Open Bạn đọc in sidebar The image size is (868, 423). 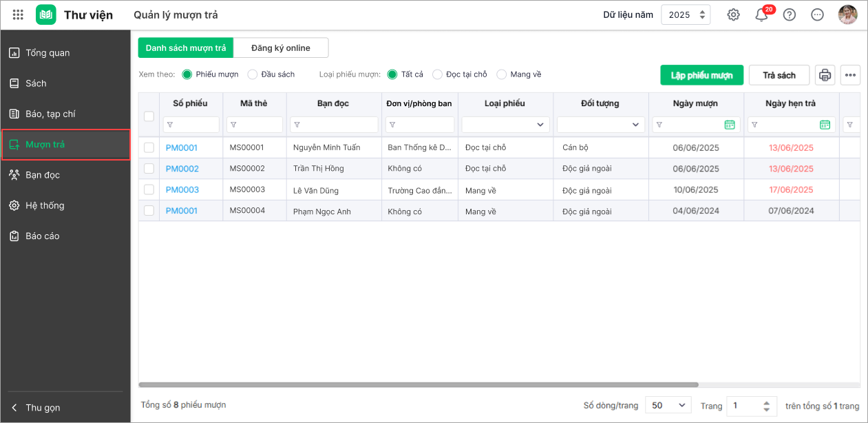point(65,175)
